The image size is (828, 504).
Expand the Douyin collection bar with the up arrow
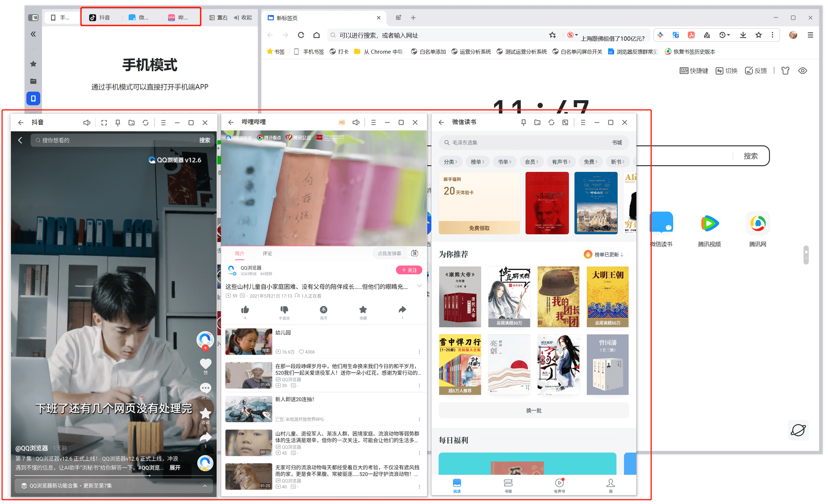(x=205, y=486)
